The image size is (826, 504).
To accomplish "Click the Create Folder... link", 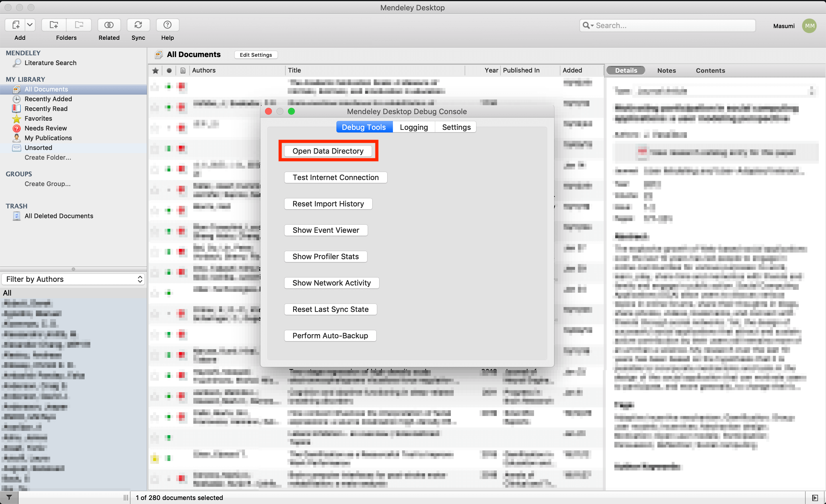I will 48,157.
